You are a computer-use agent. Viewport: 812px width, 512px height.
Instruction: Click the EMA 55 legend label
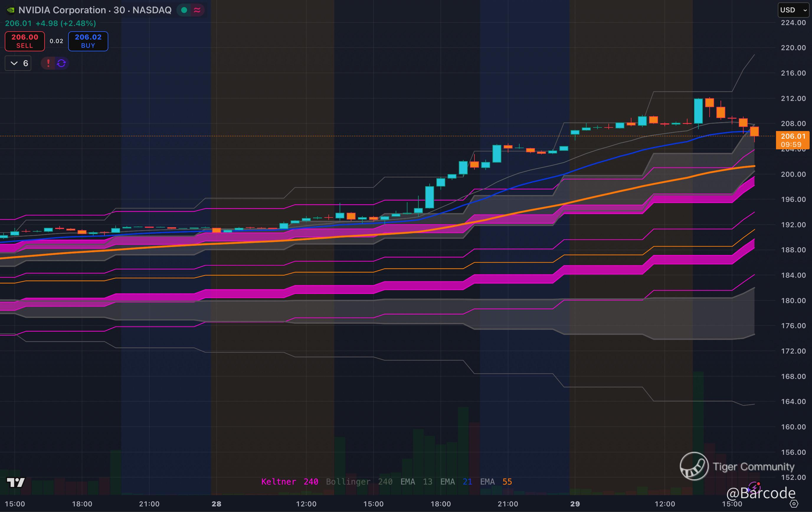pos(496,482)
